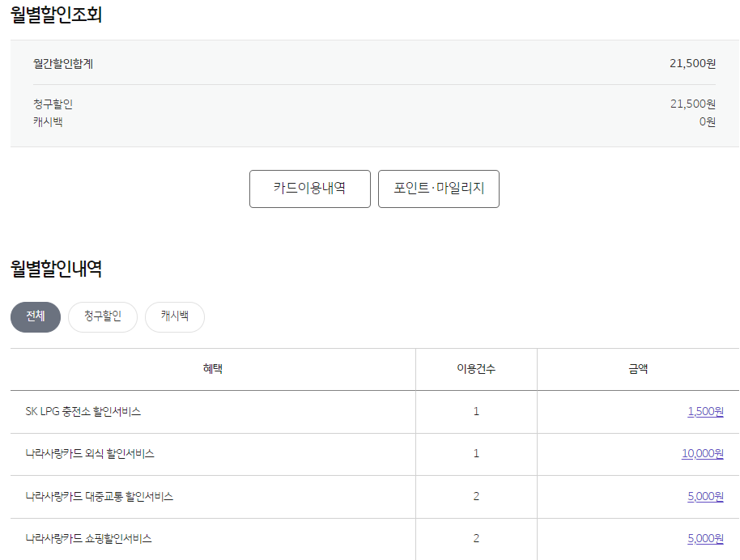Click the SK LPG 충전소 할인서비스 row text
740x560 pixels.
click(x=83, y=411)
